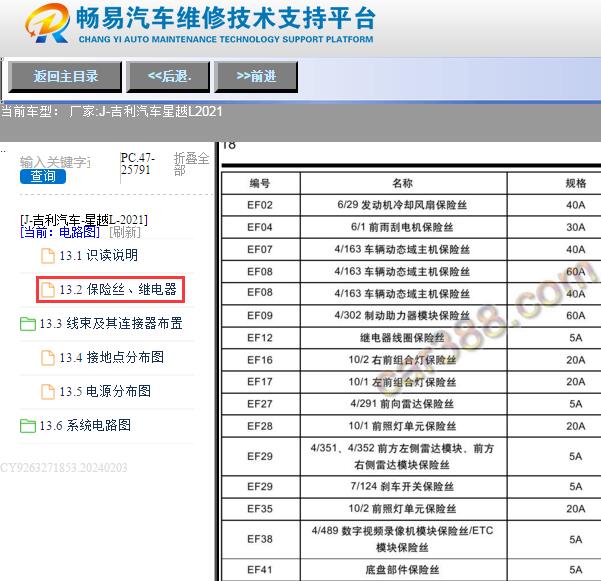
Task: Click the EF07 cell
Action: point(260,249)
